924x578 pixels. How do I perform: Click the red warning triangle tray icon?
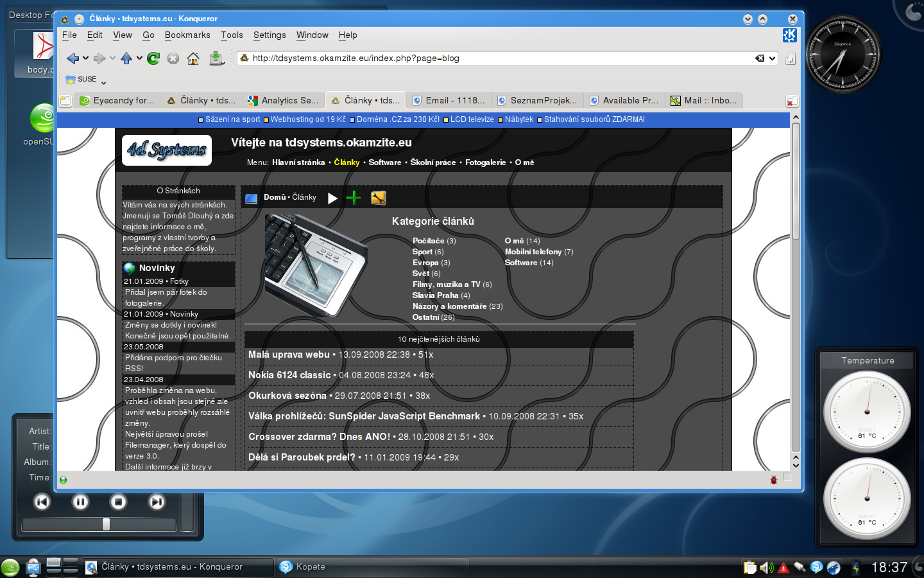(x=783, y=568)
